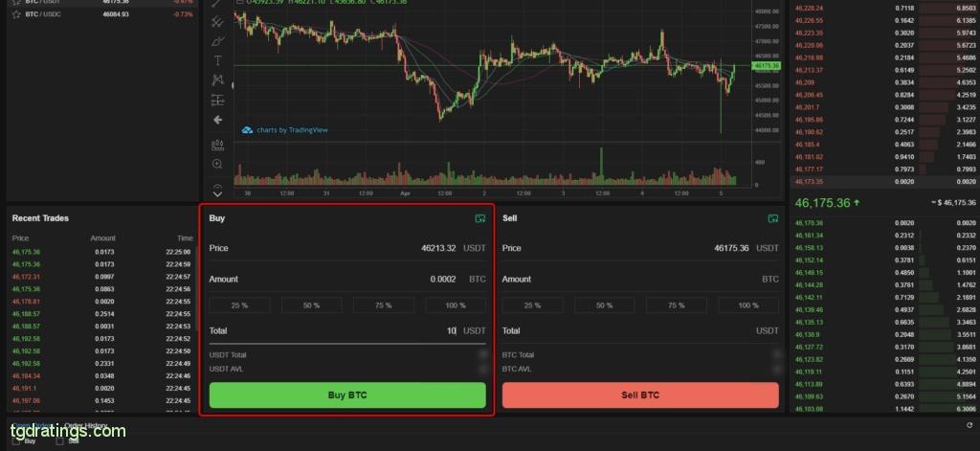980x451 pixels.
Task: Open the chart type candles icon
Action: click(217, 146)
